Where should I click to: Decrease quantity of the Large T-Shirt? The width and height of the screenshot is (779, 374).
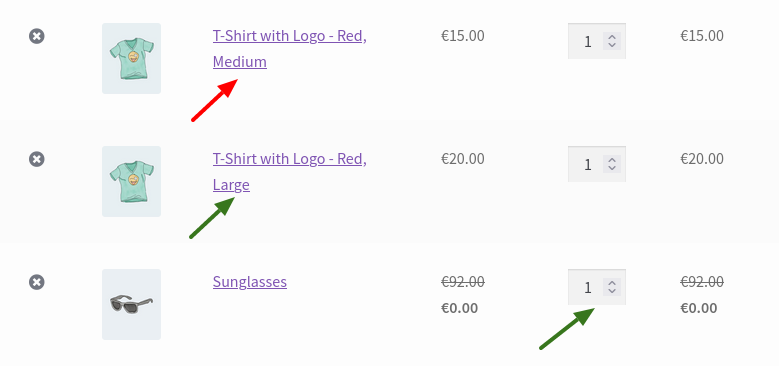[x=612, y=168]
